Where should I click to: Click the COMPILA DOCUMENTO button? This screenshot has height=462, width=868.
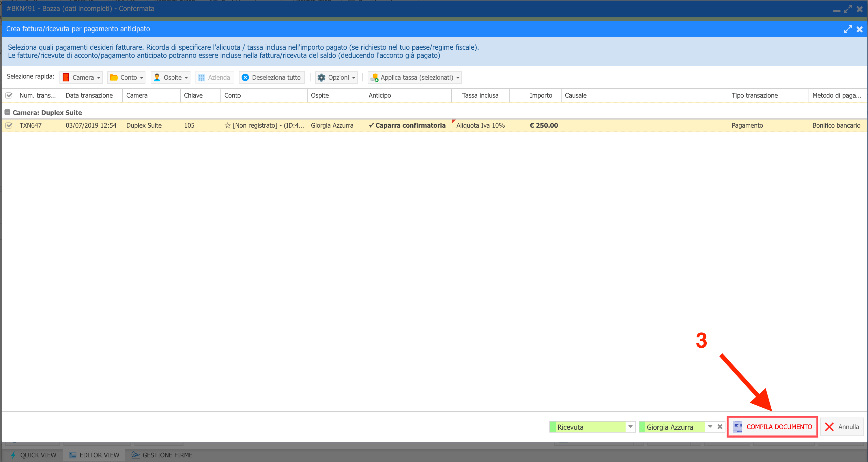(x=772, y=426)
